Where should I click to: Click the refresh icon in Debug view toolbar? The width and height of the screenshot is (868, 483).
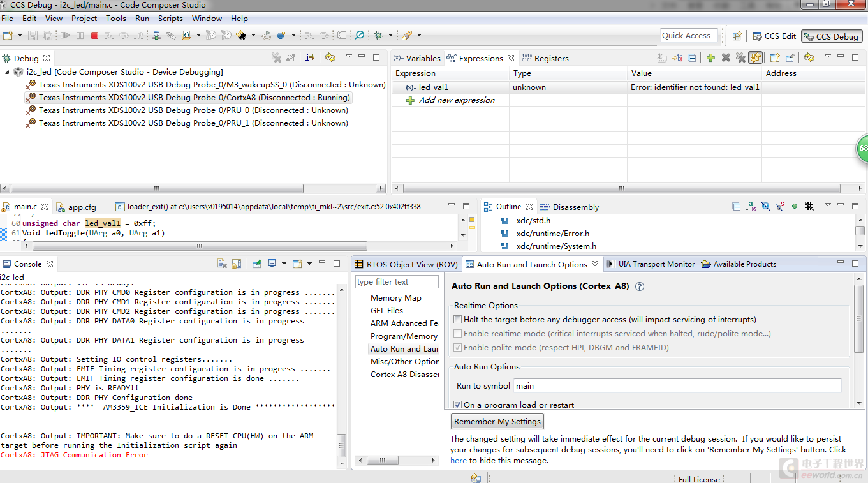click(330, 57)
